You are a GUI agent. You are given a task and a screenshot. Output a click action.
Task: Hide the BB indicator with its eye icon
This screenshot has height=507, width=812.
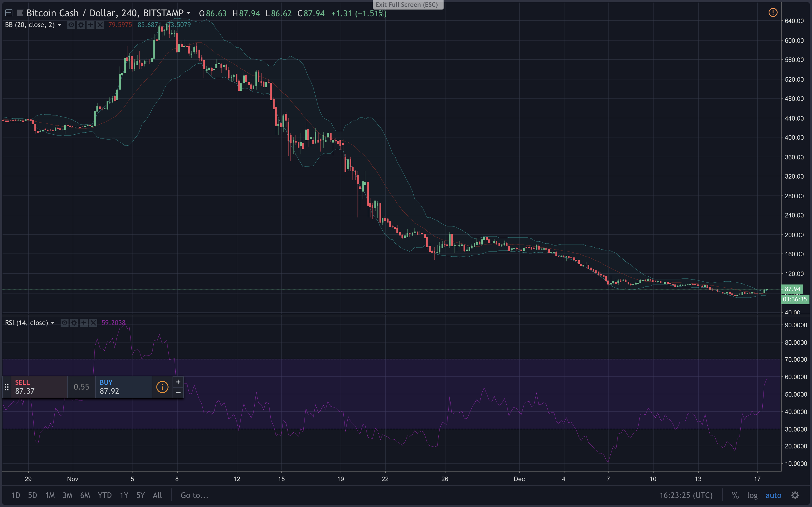(71, 25)
